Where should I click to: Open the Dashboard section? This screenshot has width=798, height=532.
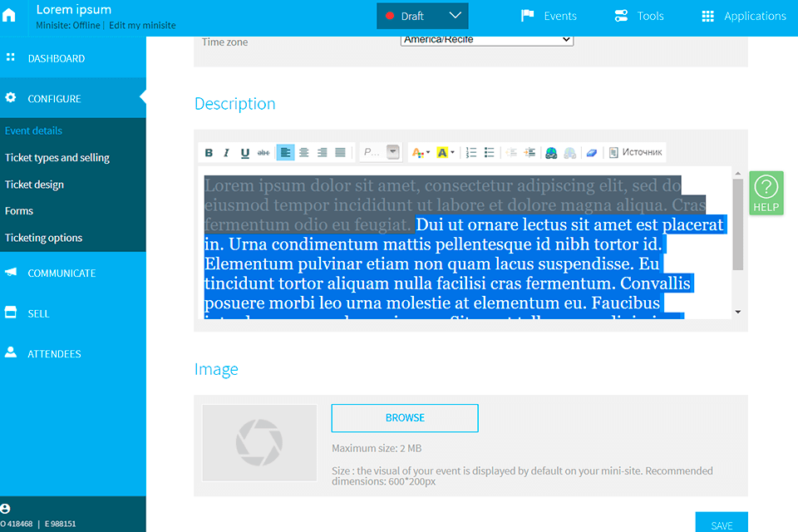pyautogui.click(x=73, y=58)
